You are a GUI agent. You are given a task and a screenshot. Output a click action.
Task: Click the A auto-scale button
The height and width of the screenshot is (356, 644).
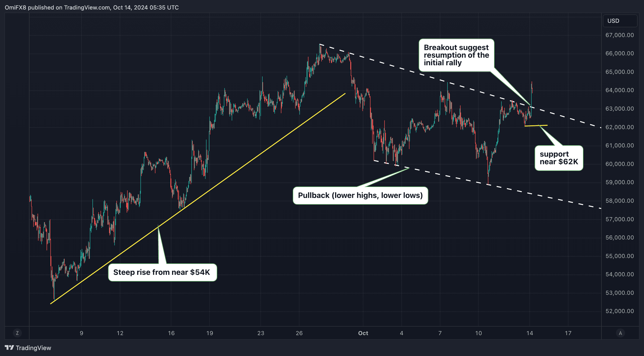[620, 333]
